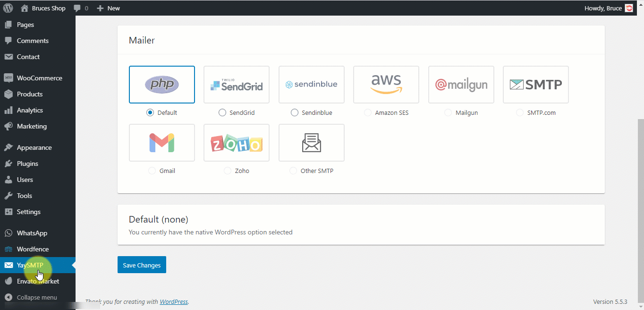Click the New content link
The width and height of the screenshot is (644, 310).
click(x=114, y=8)
